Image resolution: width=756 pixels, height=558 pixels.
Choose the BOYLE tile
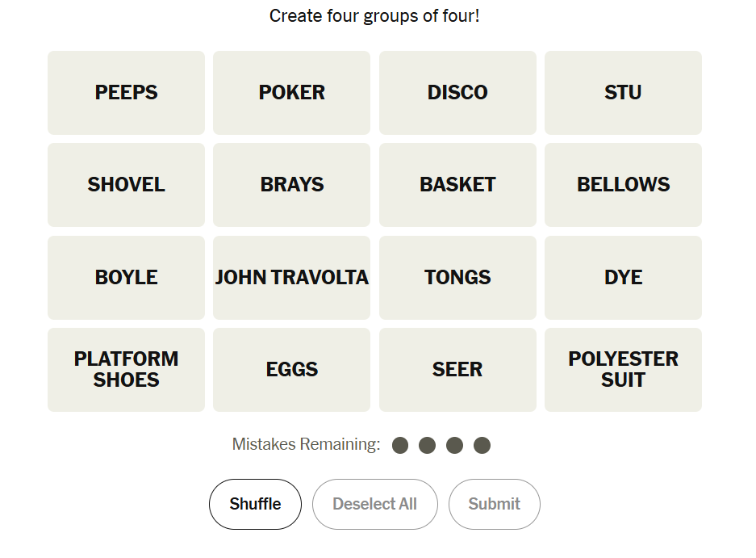click(126, 278)
